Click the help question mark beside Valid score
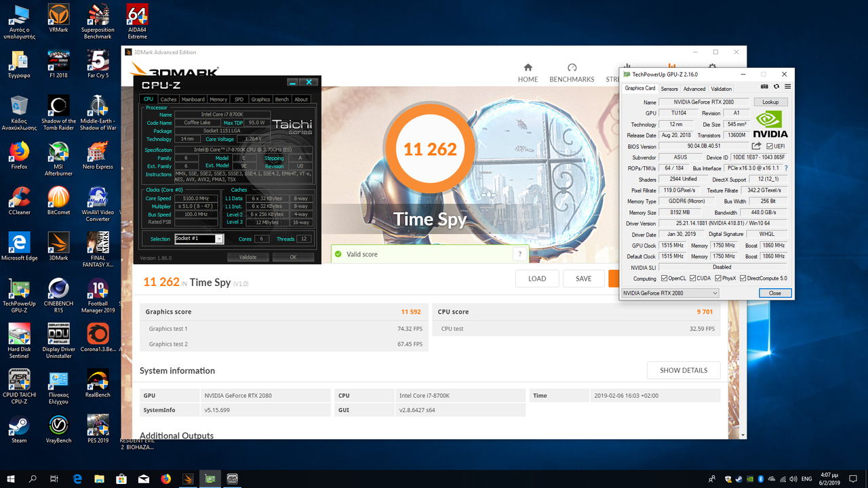Image resolution: width=868 pixels, height=488 pixels. tap(520, 254)
